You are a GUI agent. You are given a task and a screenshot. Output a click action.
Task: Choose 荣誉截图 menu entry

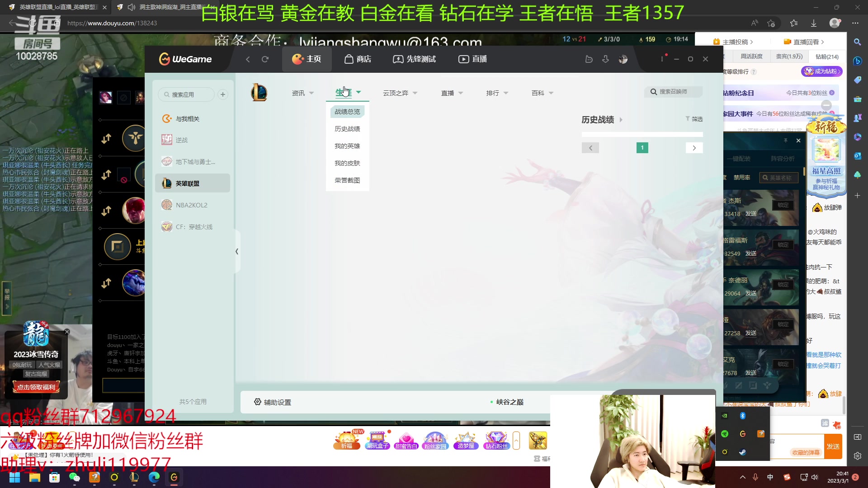[347, 180]
